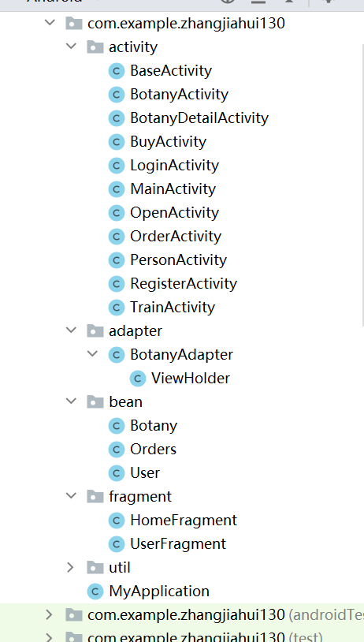This screenshot has width=364, height=642.
Task: Select the User bean class
Action: click(x=145, y=473)
